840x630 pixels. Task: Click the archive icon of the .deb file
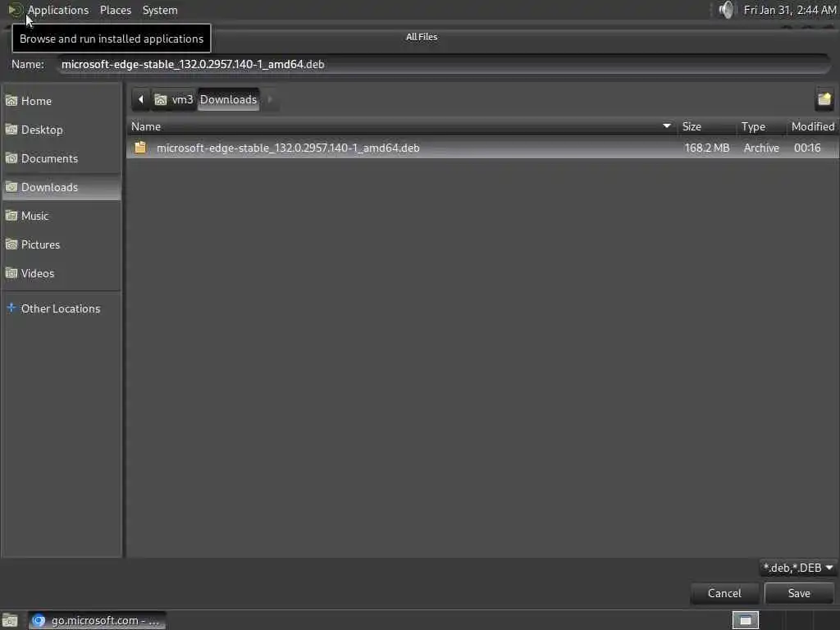(x=140, y=148)
